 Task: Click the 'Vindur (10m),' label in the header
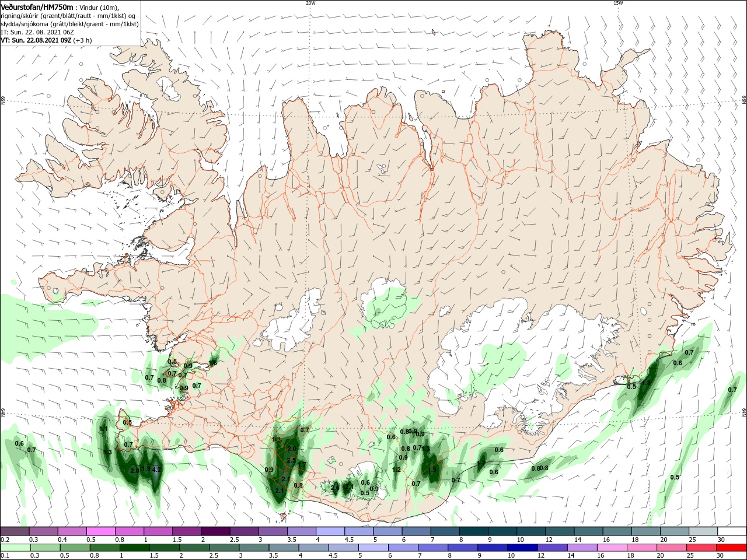pyautogui.click(x=99, y=7)
